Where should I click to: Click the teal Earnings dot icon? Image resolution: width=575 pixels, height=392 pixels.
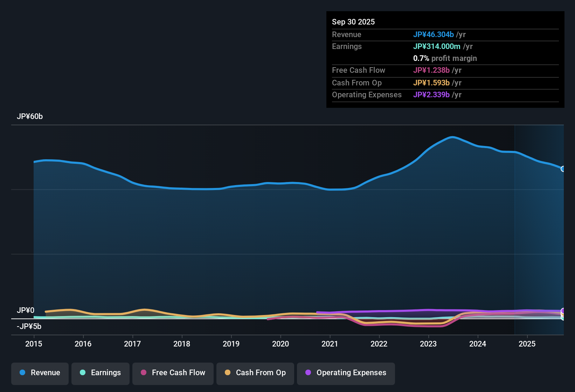[x=83, y=373]
